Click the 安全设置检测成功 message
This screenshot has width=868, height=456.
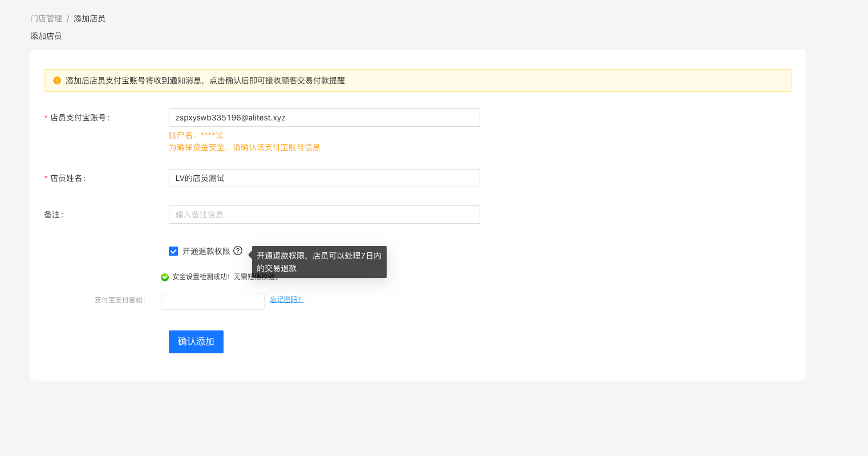[x=225, y=277]
